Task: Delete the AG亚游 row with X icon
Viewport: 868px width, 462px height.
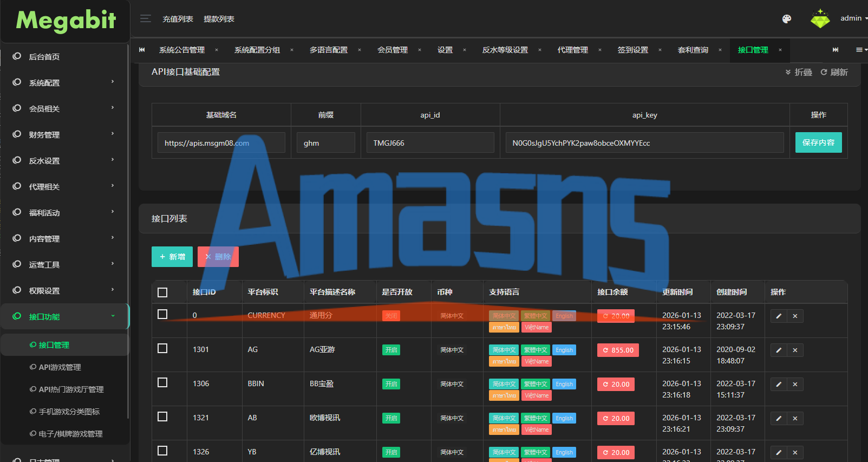Action: 795,350
